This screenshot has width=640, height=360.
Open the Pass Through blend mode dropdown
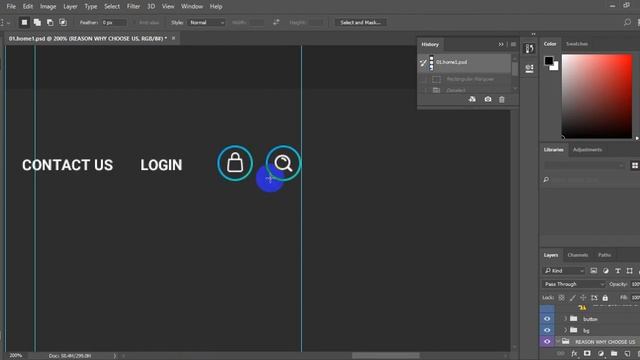573,284
